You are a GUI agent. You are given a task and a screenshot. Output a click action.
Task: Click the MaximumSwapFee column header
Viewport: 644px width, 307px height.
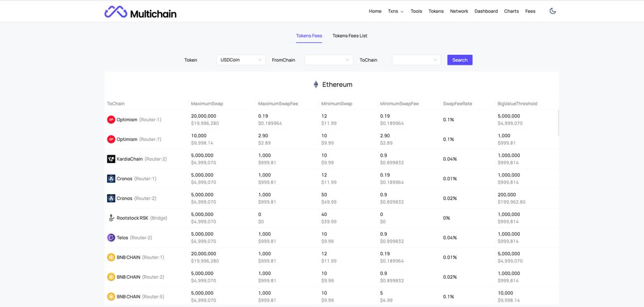(x=278, y=104)
